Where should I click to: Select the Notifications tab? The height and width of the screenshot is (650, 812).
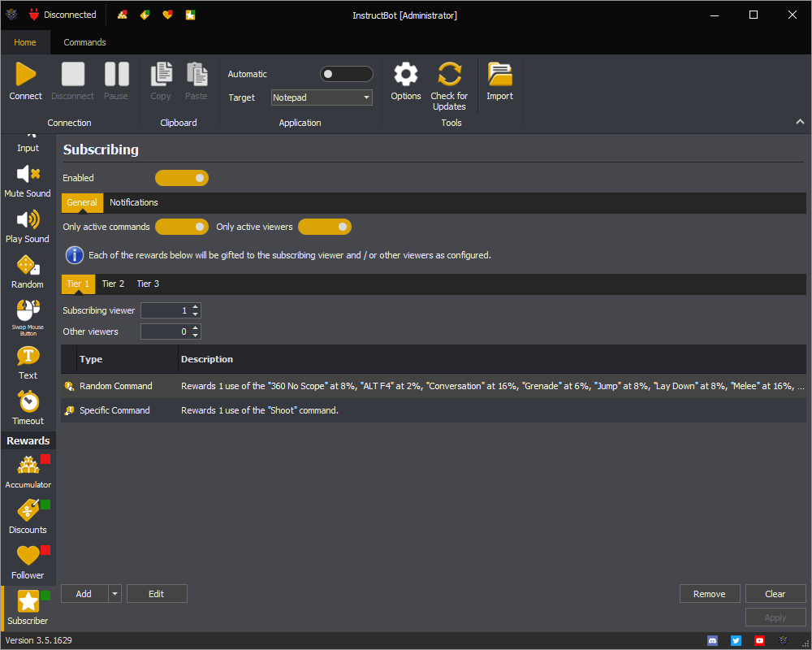(134, 202)
